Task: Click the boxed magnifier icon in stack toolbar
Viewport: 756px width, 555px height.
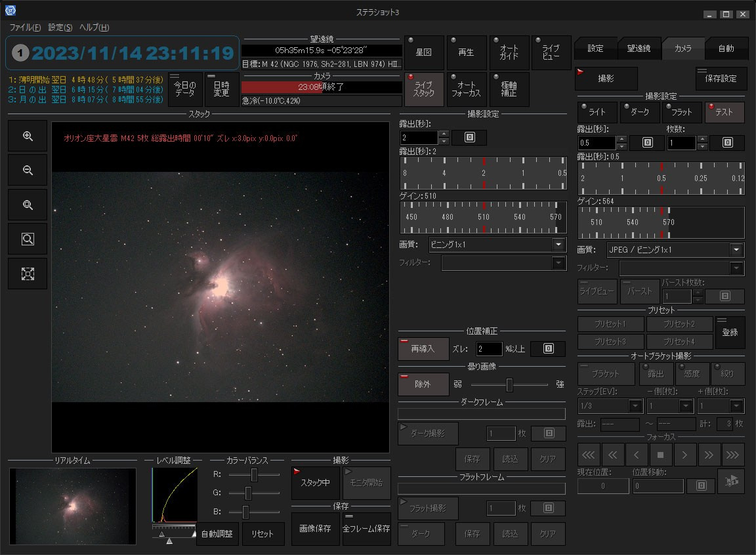Action: point(28,239)
